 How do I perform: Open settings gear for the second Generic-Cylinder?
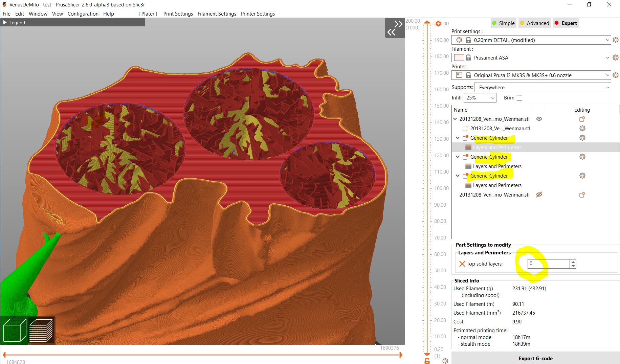pos(582,157)
